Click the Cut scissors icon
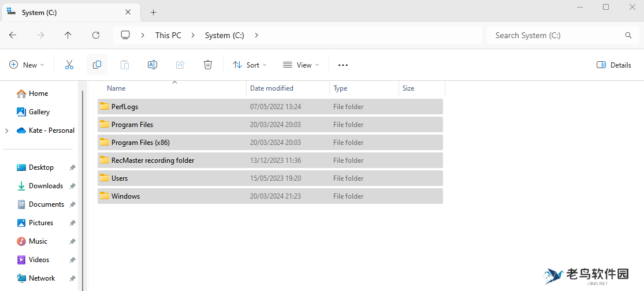 click(69, 65)
